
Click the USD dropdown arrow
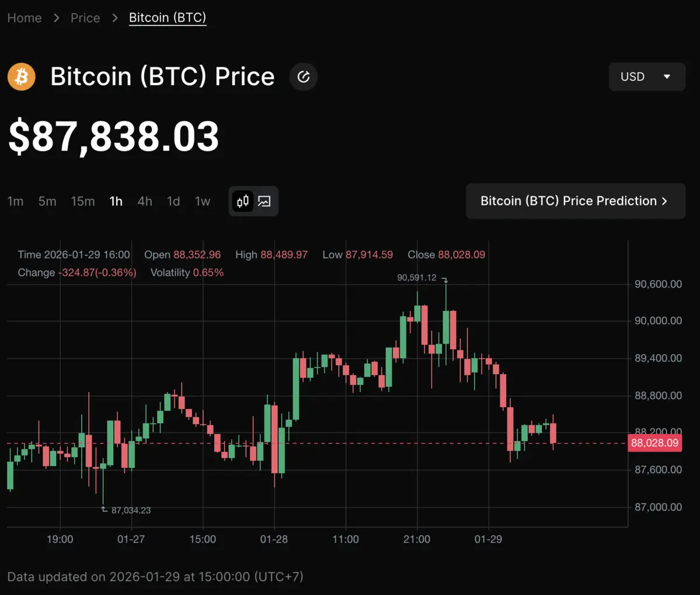coord(667,76)
